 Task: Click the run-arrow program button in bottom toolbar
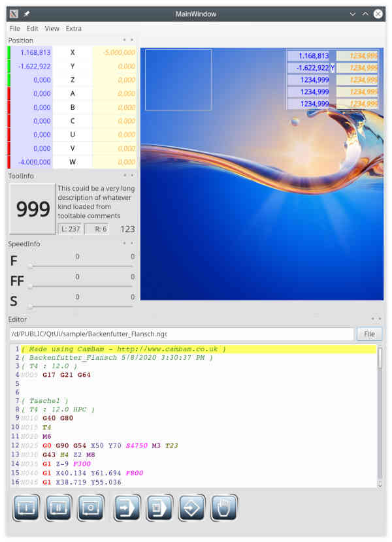pyautogui.click(x=127, y=507)
